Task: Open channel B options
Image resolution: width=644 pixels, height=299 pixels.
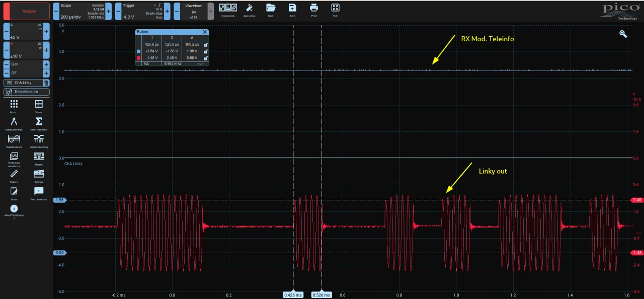Action: pos(26,50)
